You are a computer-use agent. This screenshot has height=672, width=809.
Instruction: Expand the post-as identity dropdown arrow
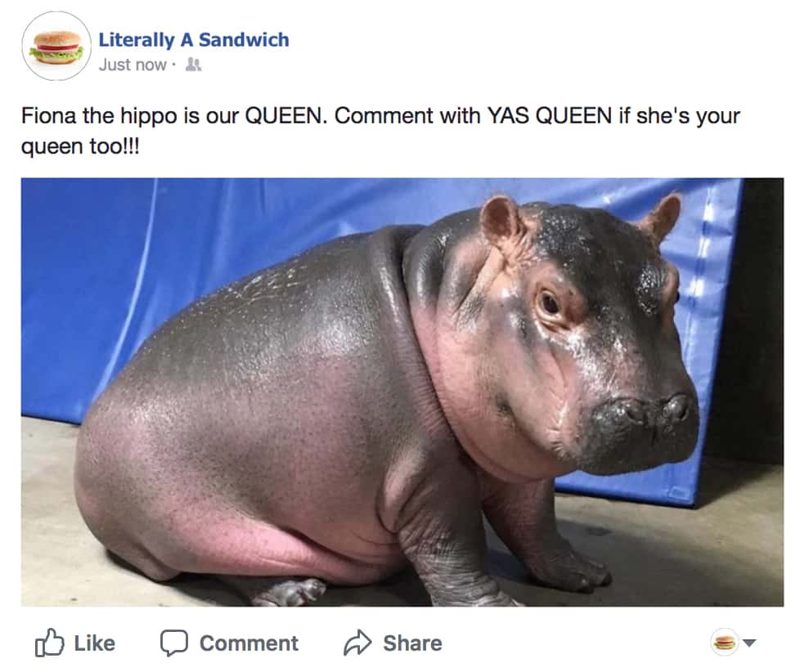(x=749, y=643)
